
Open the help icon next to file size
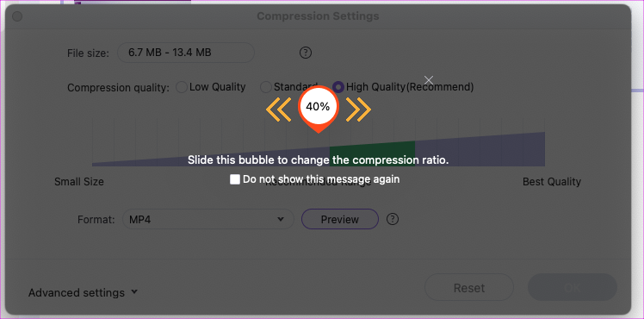pos(306,53)
